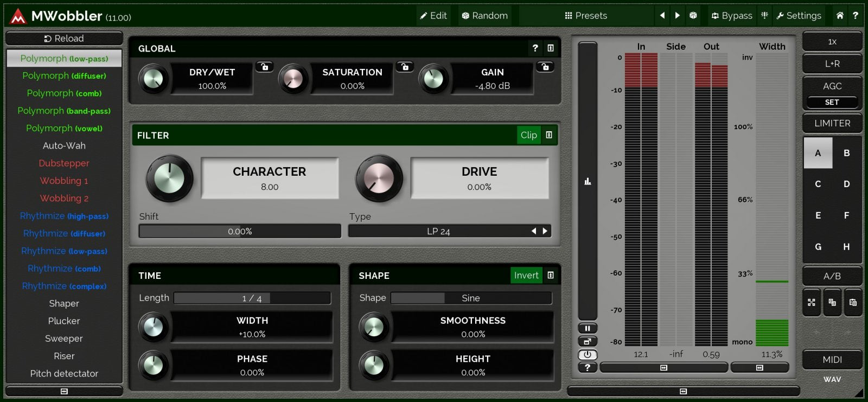Step to next filter type after LP 24

click(545, 231)
